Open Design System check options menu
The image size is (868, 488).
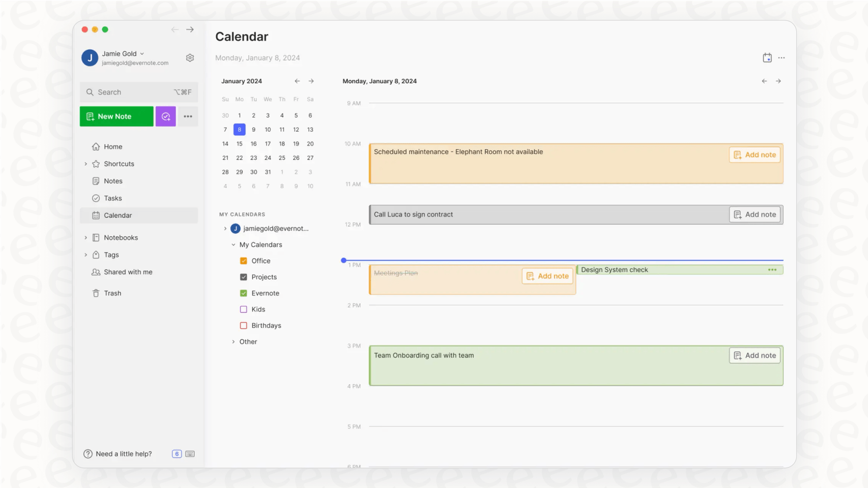772,270
